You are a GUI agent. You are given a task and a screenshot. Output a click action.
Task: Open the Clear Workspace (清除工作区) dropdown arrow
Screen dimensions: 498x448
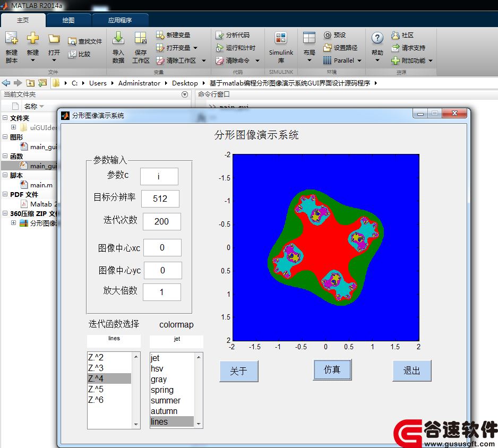[204, 61]
